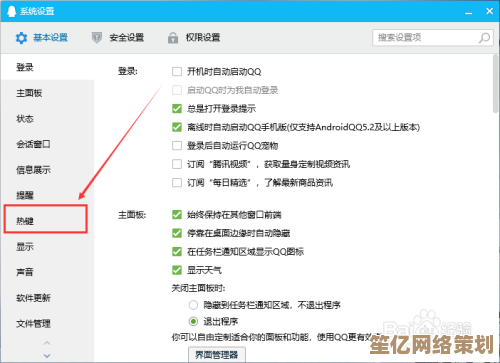Enable 开机时自动启动QQ checkbox
This screenshot has width=500, height=363.
coord(177,71)
